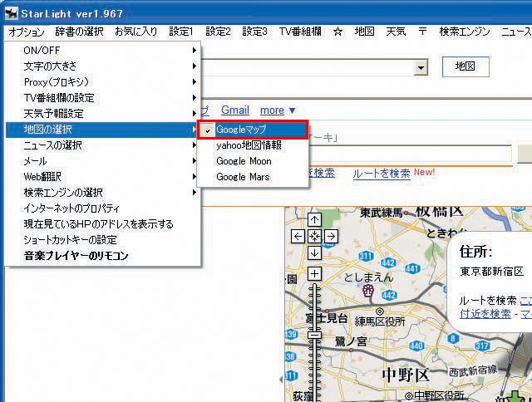
Task: Choose yahoo地図情報 as map source
Action: coord(253,145)
